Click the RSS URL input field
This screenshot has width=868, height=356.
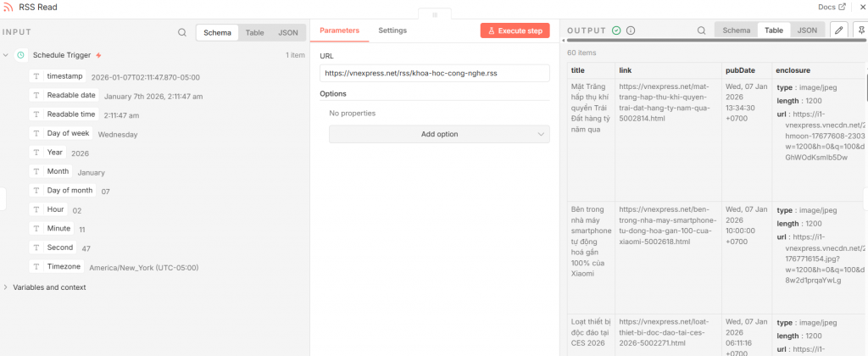click(435, 74)
